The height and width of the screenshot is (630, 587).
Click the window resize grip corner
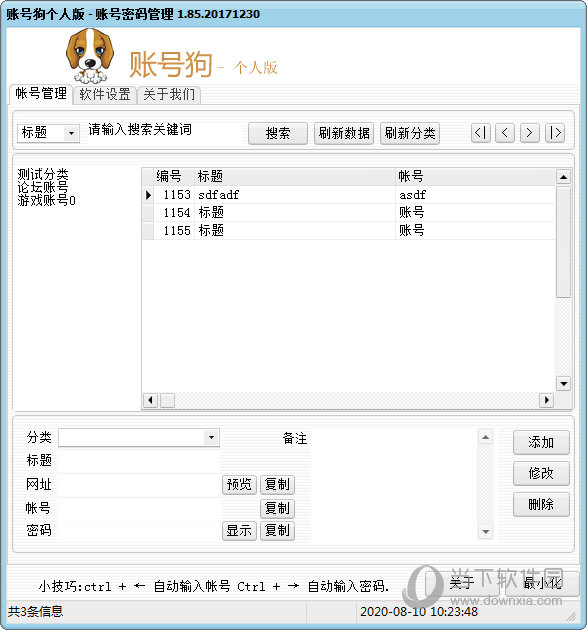click(x=571, y=616)
